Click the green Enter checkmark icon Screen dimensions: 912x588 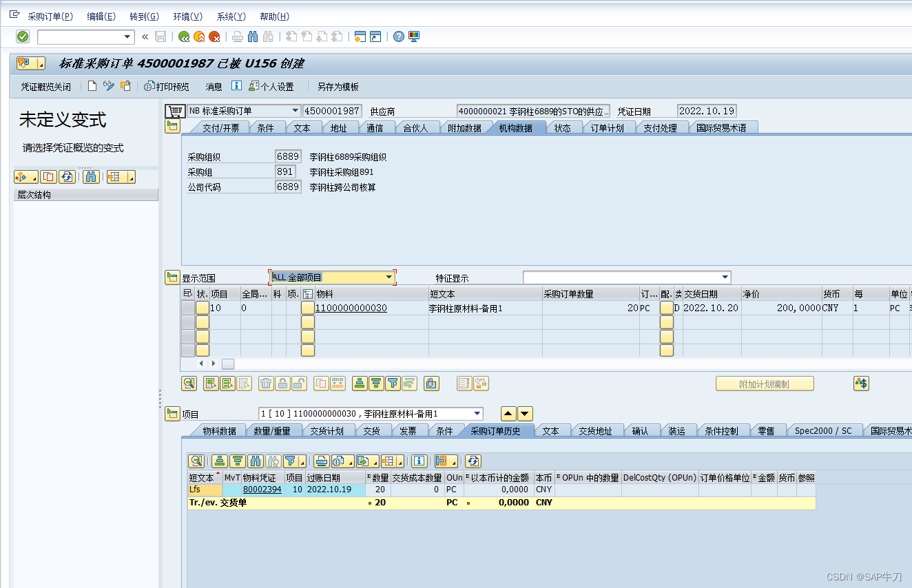[x=23, y=36]
